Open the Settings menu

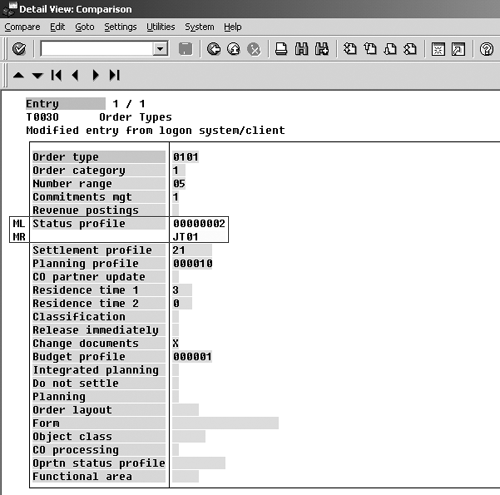pyautogui.click(x=120, y=27)
